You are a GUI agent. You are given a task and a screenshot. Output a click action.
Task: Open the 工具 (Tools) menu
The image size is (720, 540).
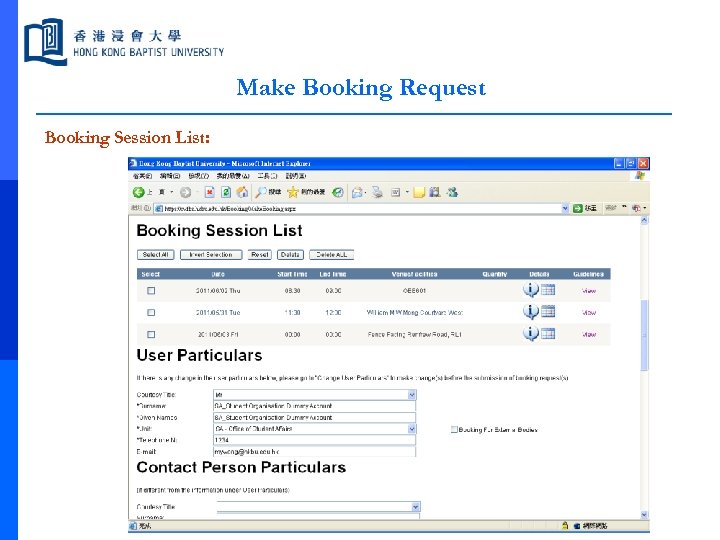point(267,176)
